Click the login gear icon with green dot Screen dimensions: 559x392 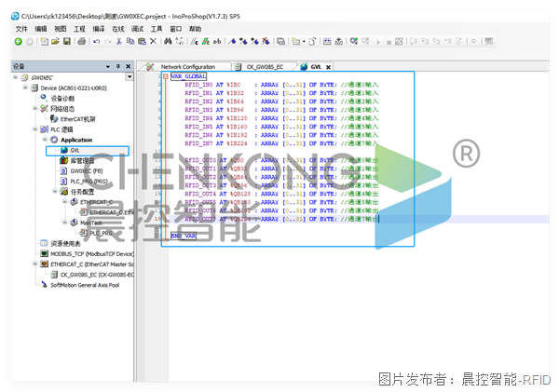click(x=354, y=41)
